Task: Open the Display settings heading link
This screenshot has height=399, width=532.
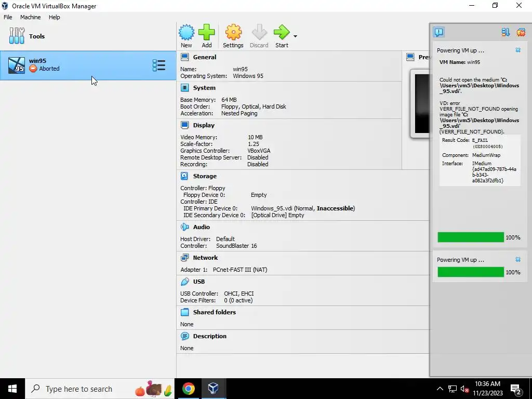Action: 204,125
